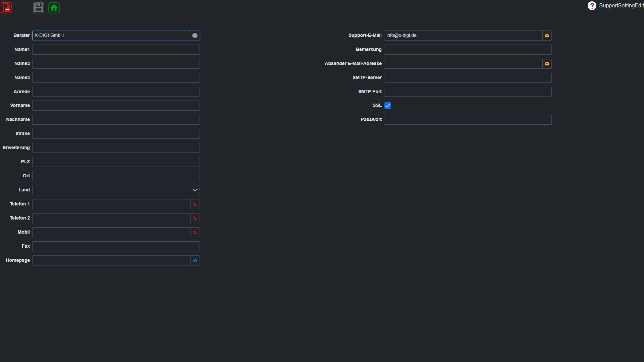Screen dimensions: 644x362
Task: Click the SMTP Port input field
Action: point(468,92)
